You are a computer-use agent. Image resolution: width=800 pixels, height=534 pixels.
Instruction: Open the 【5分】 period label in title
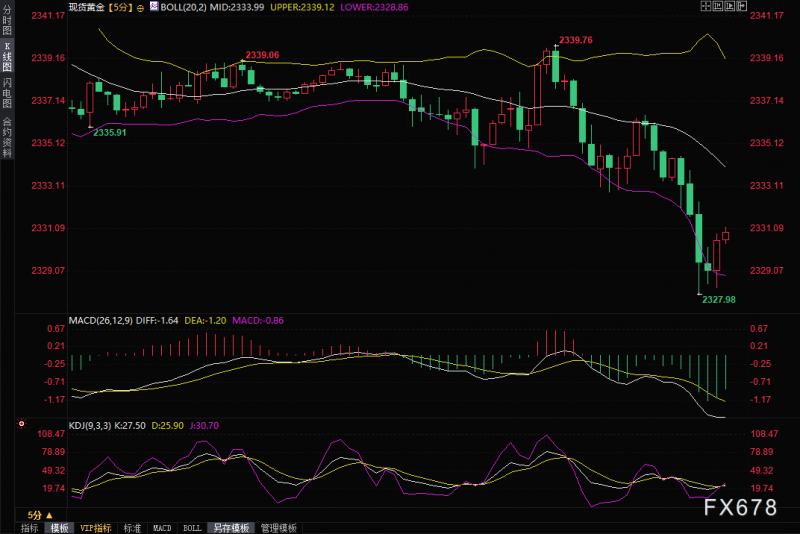coord(120,7)
